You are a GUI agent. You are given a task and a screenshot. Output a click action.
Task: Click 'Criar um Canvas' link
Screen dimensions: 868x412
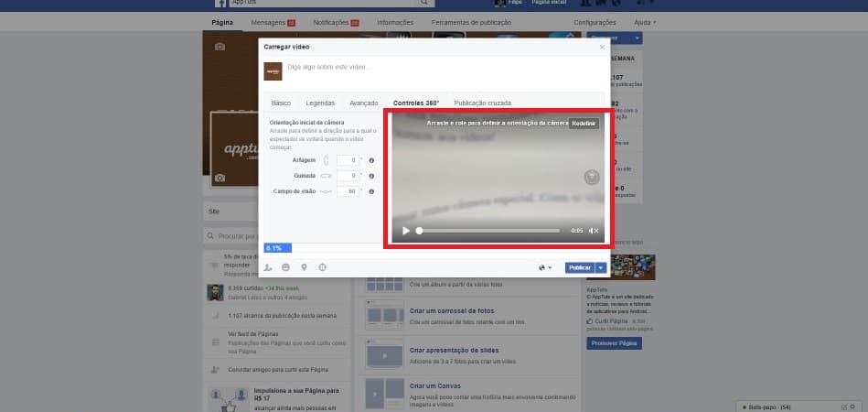pyautogui.click(x=435, y=386)
